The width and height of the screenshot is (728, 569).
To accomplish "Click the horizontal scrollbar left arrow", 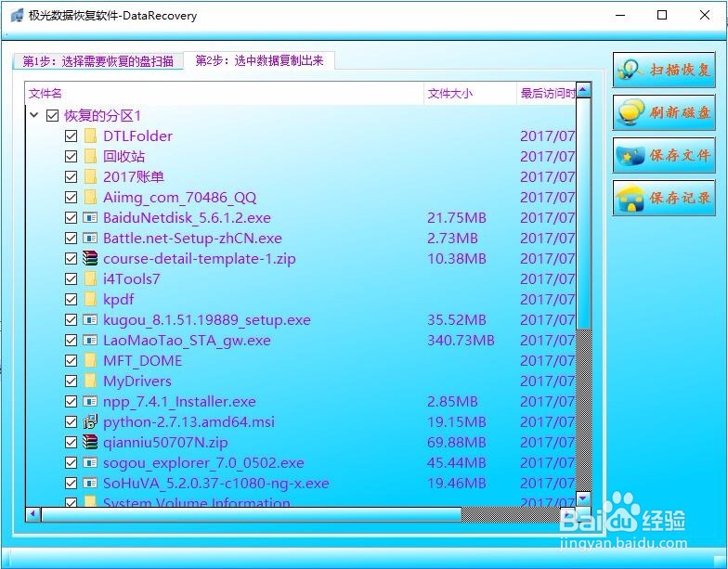I will 32,514.
